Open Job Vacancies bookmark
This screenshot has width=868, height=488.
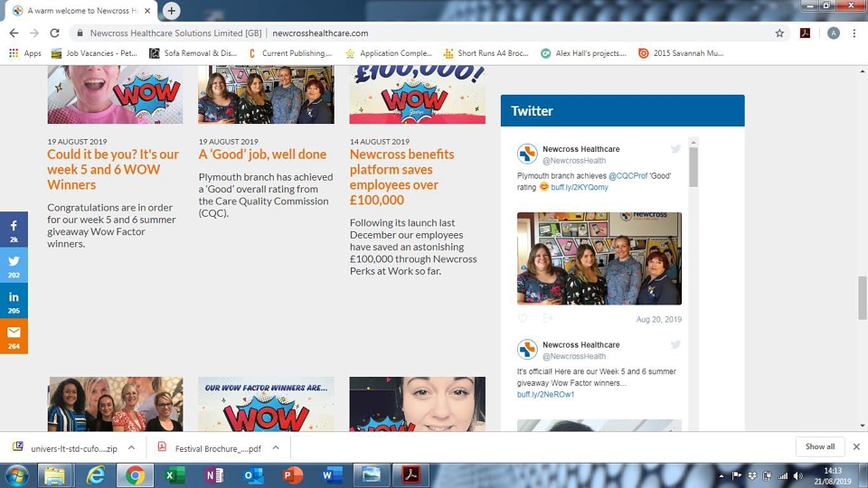coord(94,53)
